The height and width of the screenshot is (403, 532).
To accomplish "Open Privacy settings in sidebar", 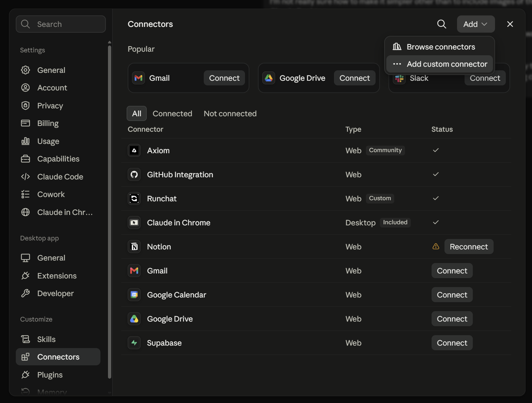I will [x=58, y=106].
